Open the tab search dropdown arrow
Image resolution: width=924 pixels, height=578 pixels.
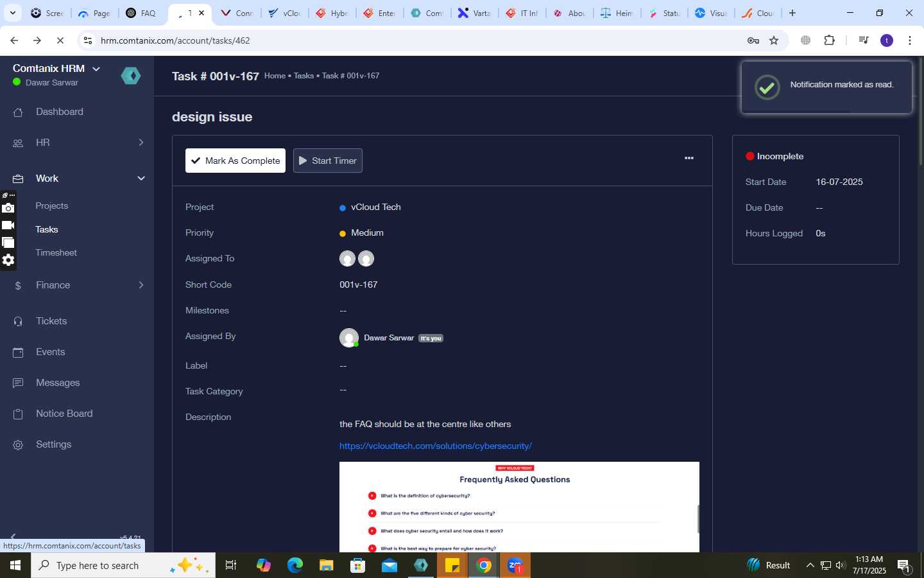(12, 13)
